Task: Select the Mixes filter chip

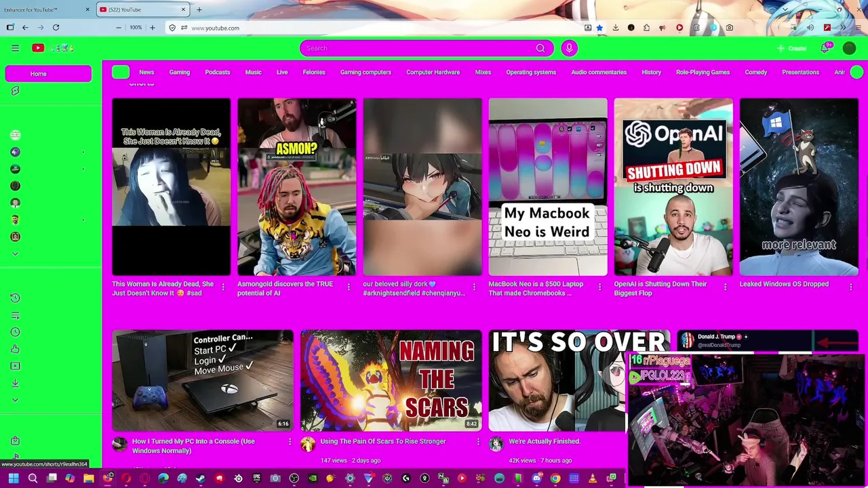Action: coord(483,73)
